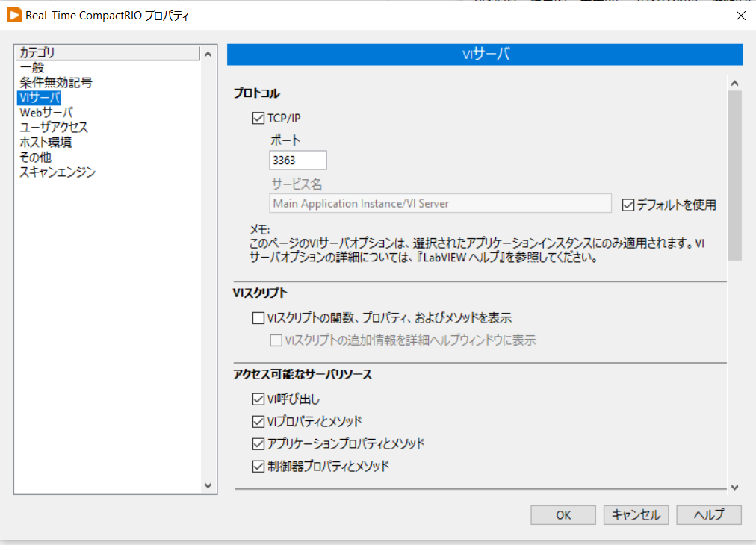
Task: Click category list scroll up arrow
Action: pyautogui.click(x=208, y=54)
